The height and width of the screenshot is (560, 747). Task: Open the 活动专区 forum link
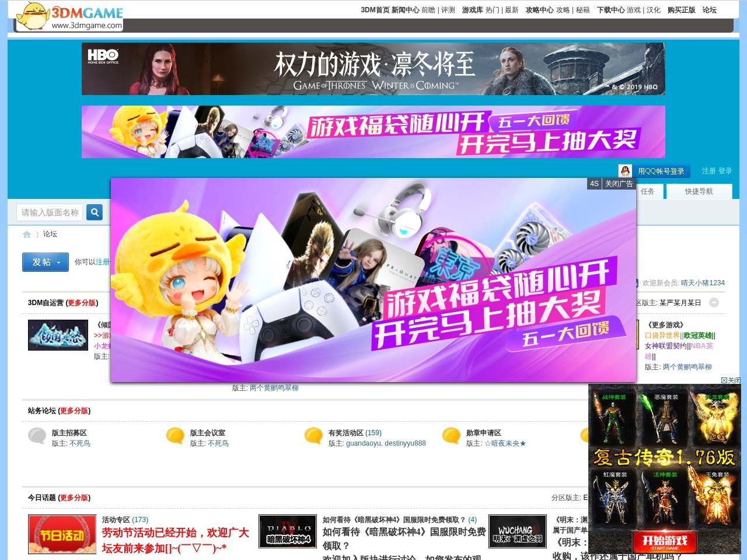[116, 520]
